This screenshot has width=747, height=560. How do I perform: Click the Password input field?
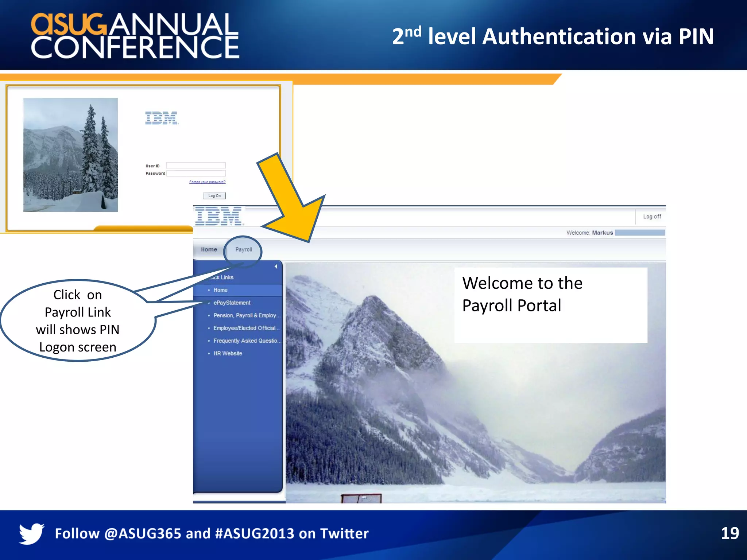196,174
